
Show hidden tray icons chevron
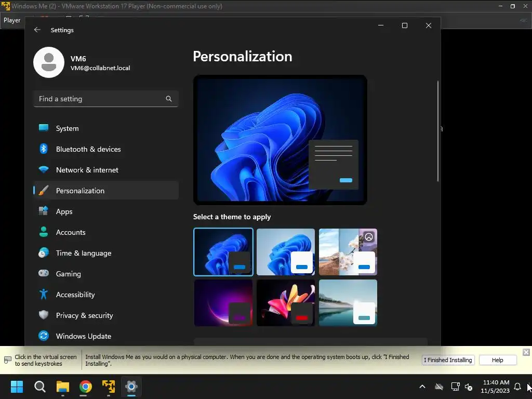point(422,387)
